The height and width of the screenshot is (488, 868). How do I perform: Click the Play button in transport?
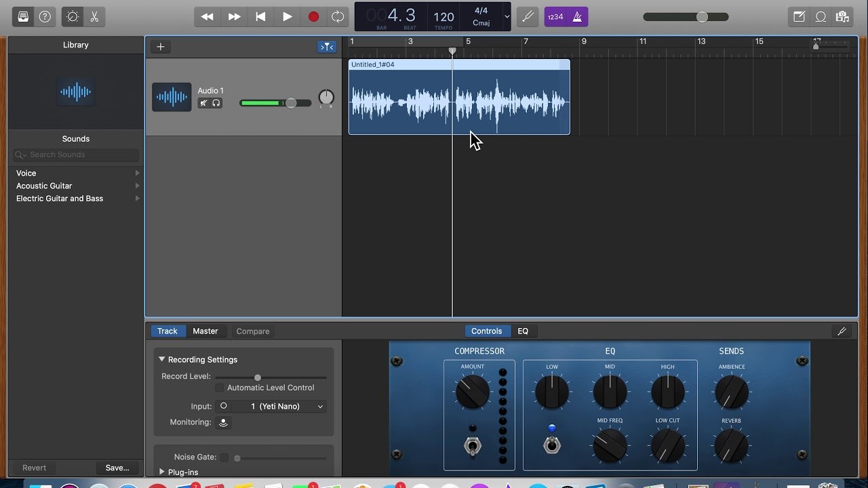pos(287,17)
